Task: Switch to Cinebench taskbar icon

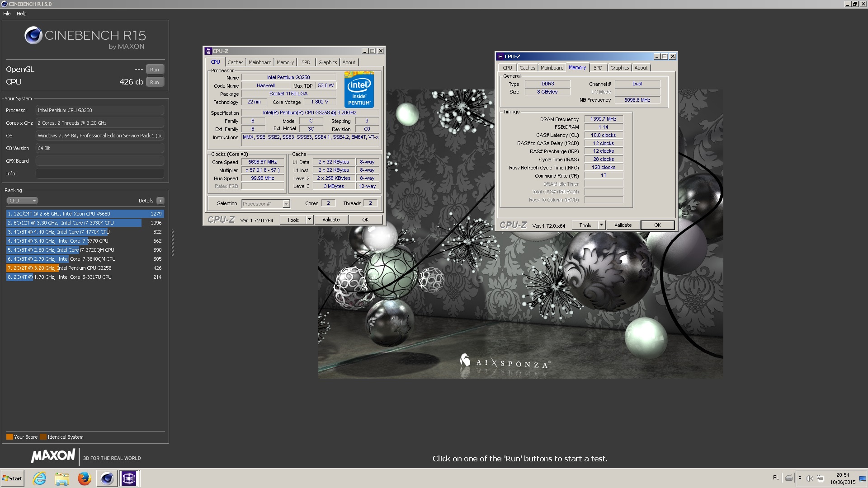Action: tap(107, 478)
